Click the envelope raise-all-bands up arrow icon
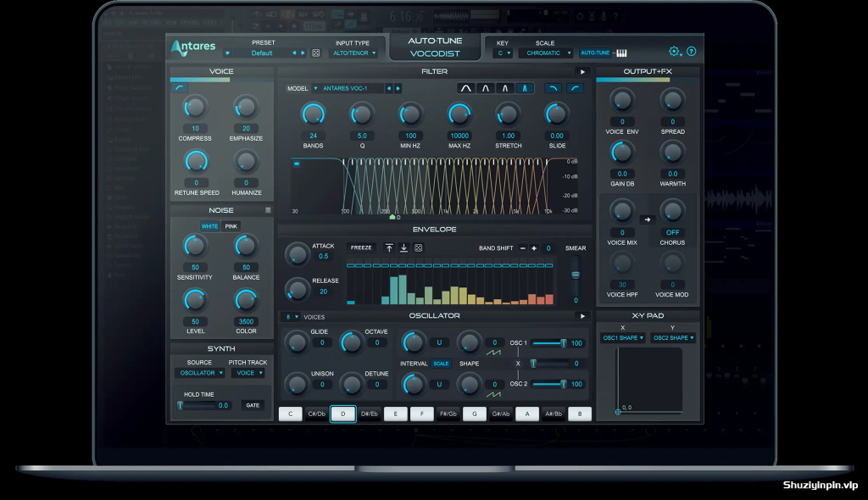 [x=389, y=248]
